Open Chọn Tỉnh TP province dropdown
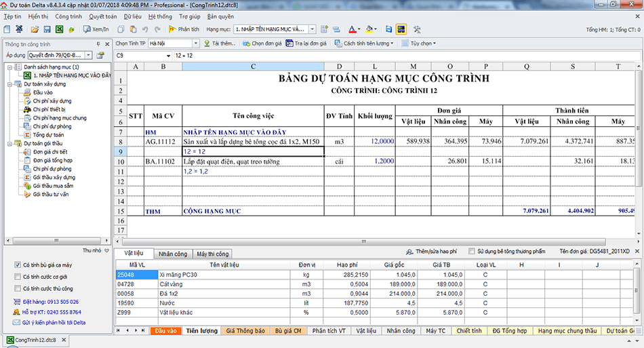Image resolution: width=644 pixels, height=348 pixels. (196, 43)
